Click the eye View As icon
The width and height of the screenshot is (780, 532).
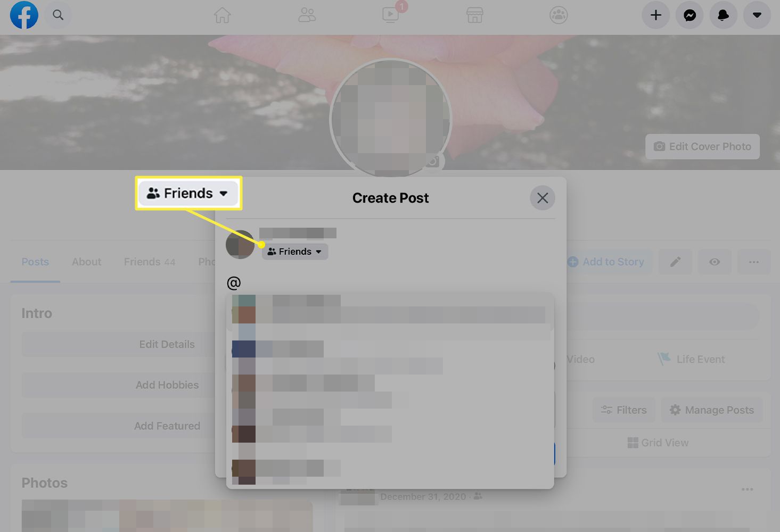[x=715, y=262]
